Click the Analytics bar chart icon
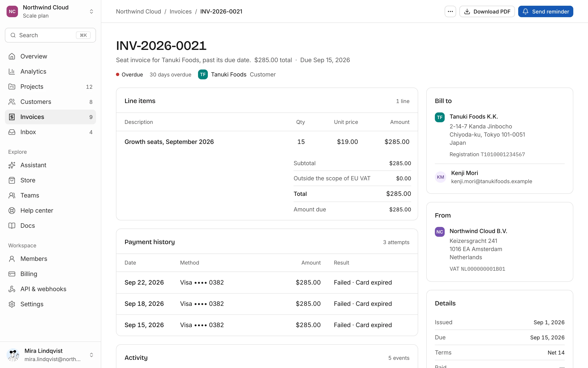 tap(12, 71)
